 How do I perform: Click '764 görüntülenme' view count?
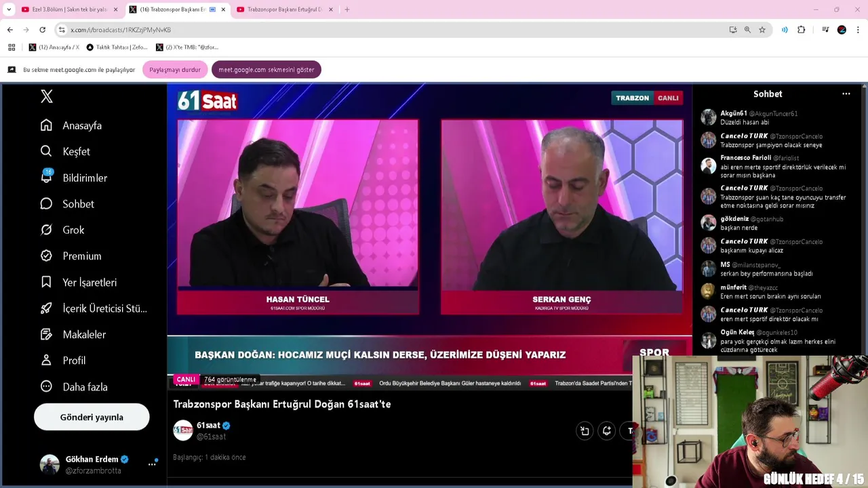[x=230, y=380]
